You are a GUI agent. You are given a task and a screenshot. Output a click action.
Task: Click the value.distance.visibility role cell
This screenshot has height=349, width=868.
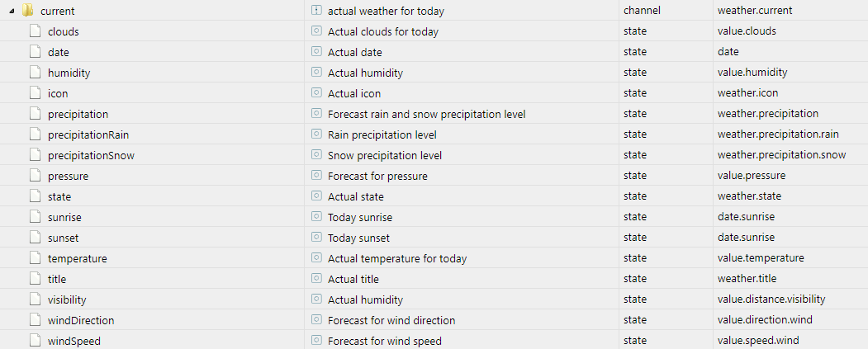pyautogui.click(x=771, y=299)
